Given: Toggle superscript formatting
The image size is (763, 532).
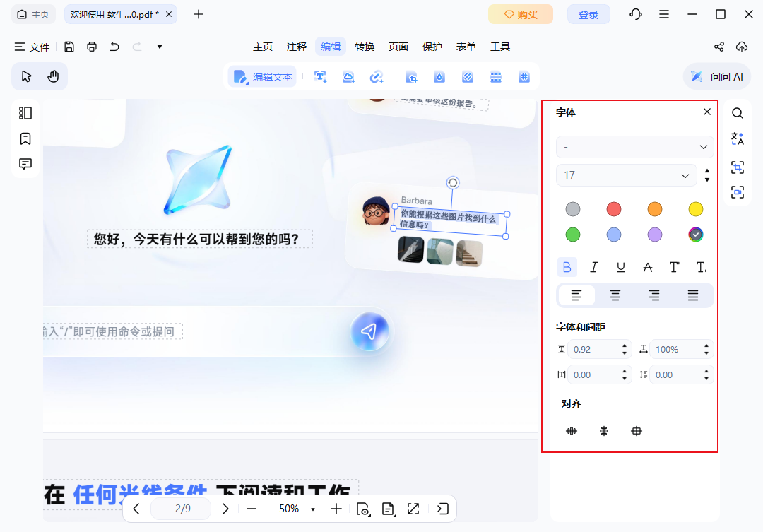Looking at the screenshot, I should (x=675, y=267).
